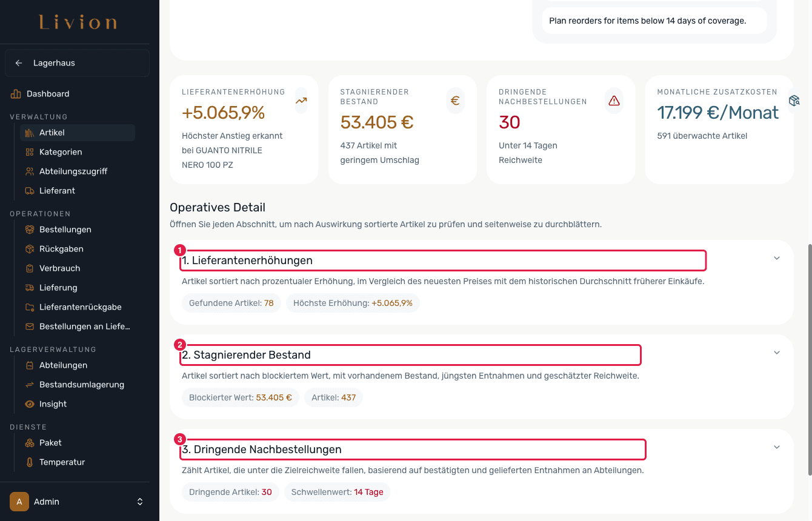Click the Artikel: 437 chip
This screenshot has height=521, width=812.
334,398
